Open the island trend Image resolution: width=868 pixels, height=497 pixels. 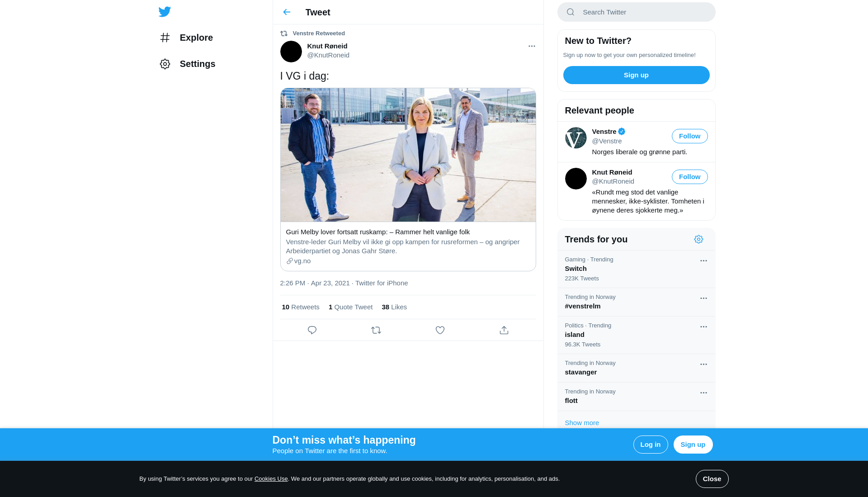point(637,335)
